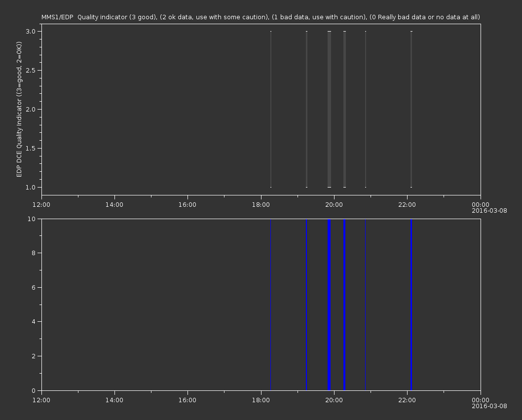Viewport: 522px width, 420px height.
Task: Click the gray line near 22:00 in top plot
Action: point(411,109)
